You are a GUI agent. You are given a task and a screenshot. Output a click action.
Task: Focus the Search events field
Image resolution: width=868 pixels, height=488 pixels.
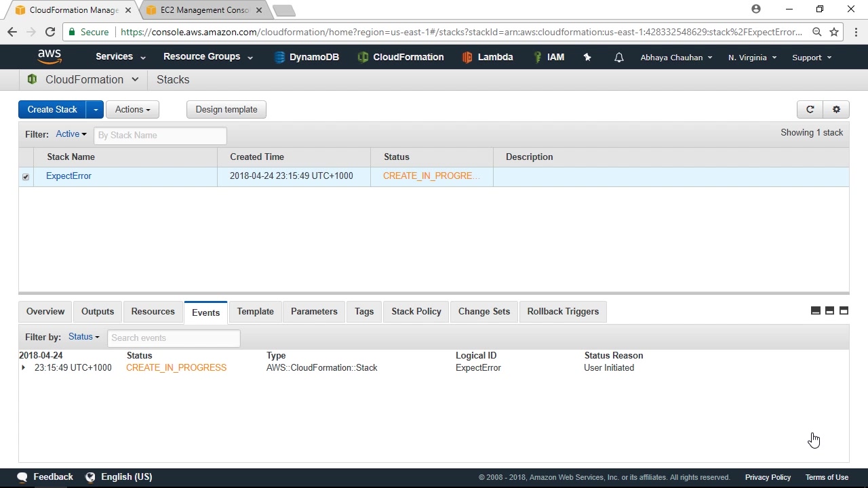pyautogui.click(x=174, y=338)
